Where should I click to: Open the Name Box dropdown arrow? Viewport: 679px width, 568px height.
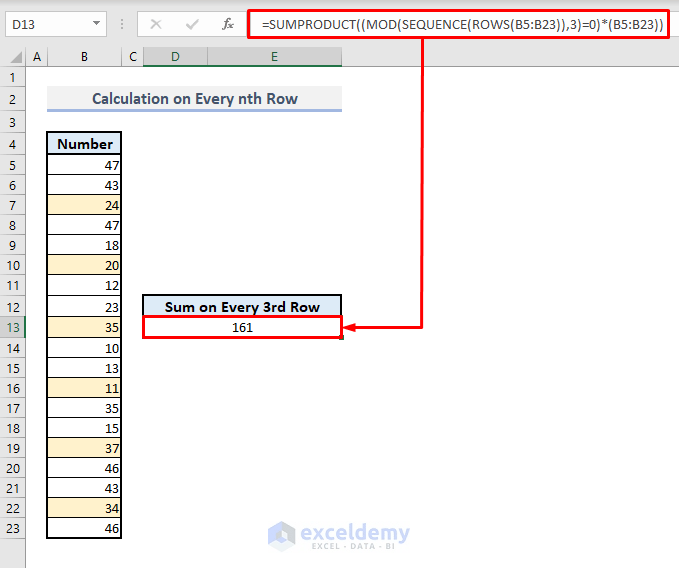coord(96,23)
